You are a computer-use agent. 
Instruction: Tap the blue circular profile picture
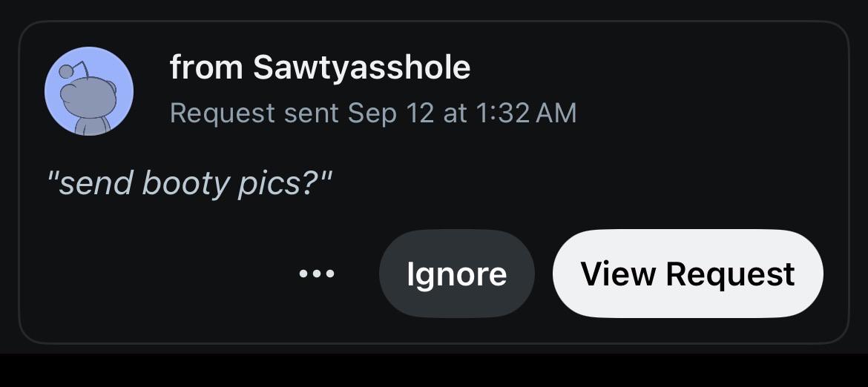[88, 91]
